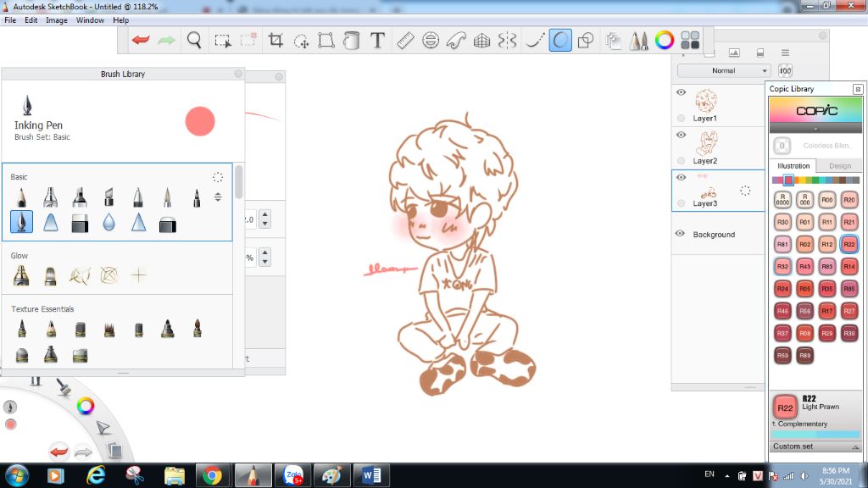The image size is (868, 488).
Task: Open the Brush Palette toolbar icon
Action: click(639, 40)
